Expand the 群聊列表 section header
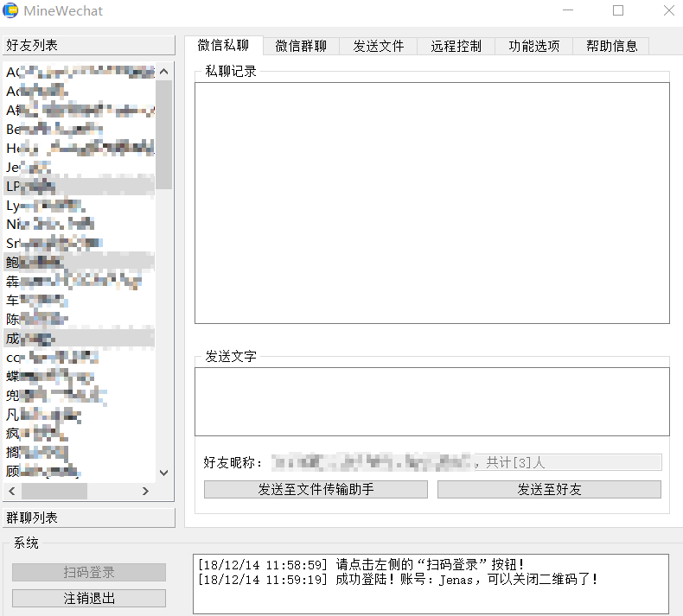This screenshot has height=616, width=683. click(x=89, y=518)
